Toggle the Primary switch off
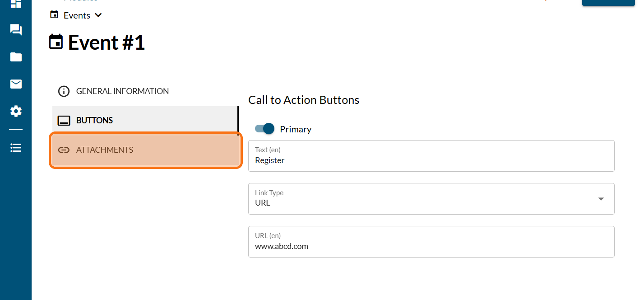644x300 pixels. [265, 129]
